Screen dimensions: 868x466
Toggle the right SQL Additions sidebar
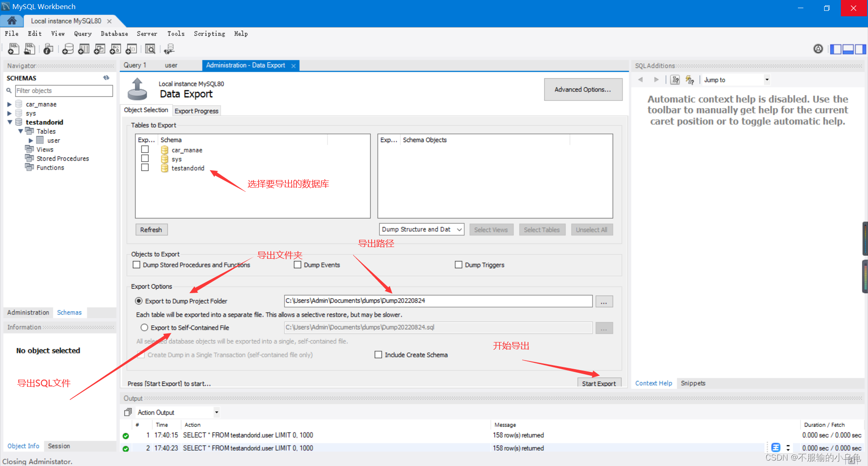[x=860, y=49]
